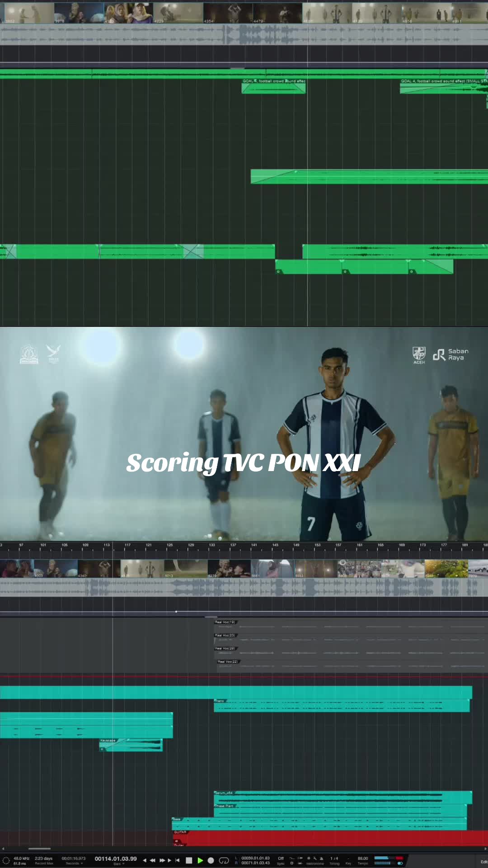Click the round Record button
The width and height of the screenshot is (488, 868).
(211, 860)
